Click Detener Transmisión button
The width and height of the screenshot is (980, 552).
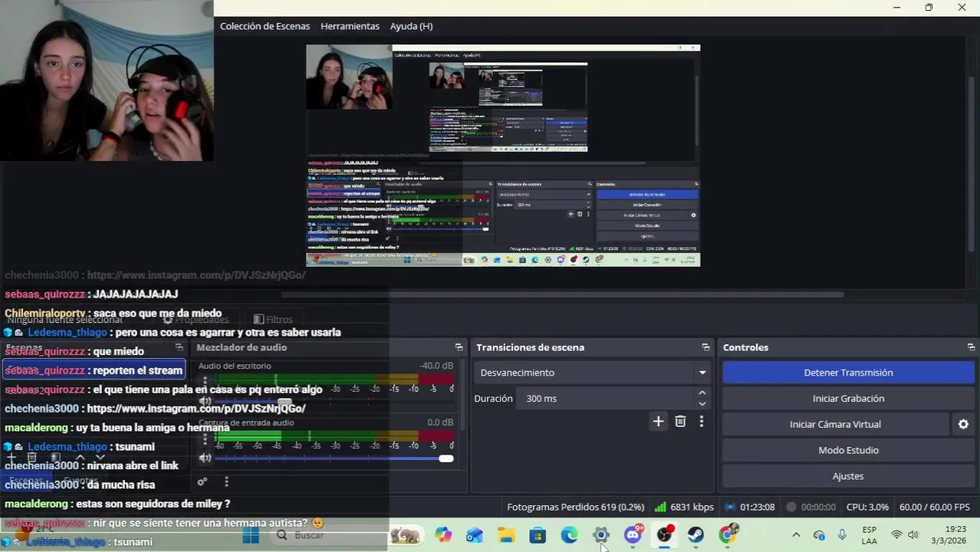point(848,373)
